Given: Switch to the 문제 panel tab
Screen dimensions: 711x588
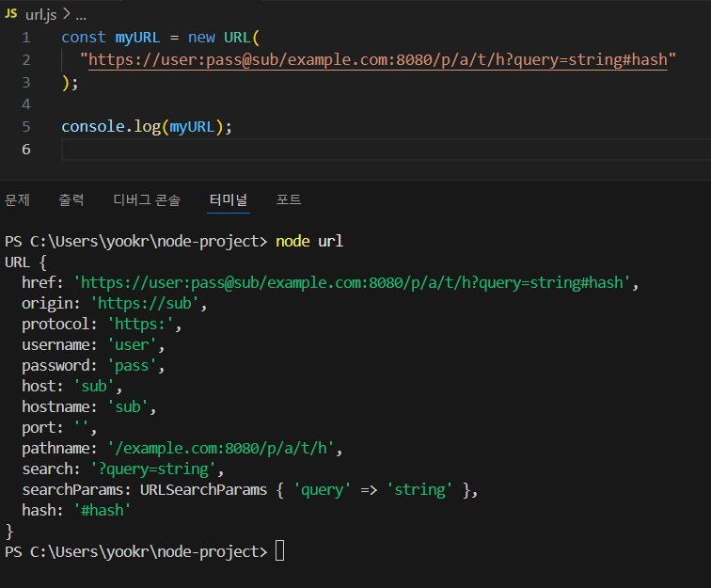Looking at the screenshot, I should (x=17, y=199).
